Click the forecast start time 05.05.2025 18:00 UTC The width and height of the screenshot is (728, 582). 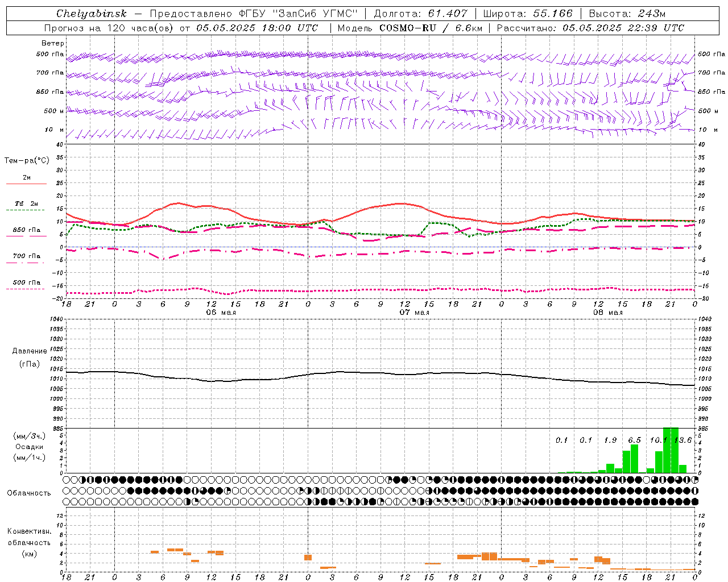257,28
